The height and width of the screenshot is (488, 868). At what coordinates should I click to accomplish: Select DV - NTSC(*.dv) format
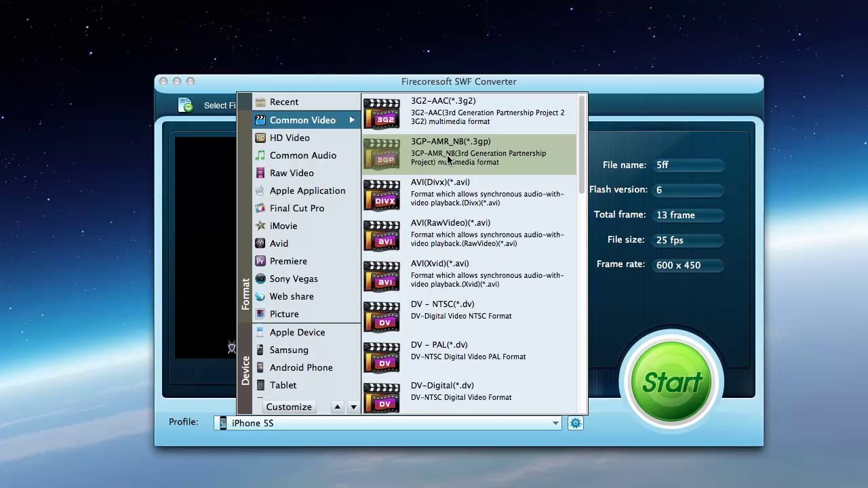[x=469, y=317]
